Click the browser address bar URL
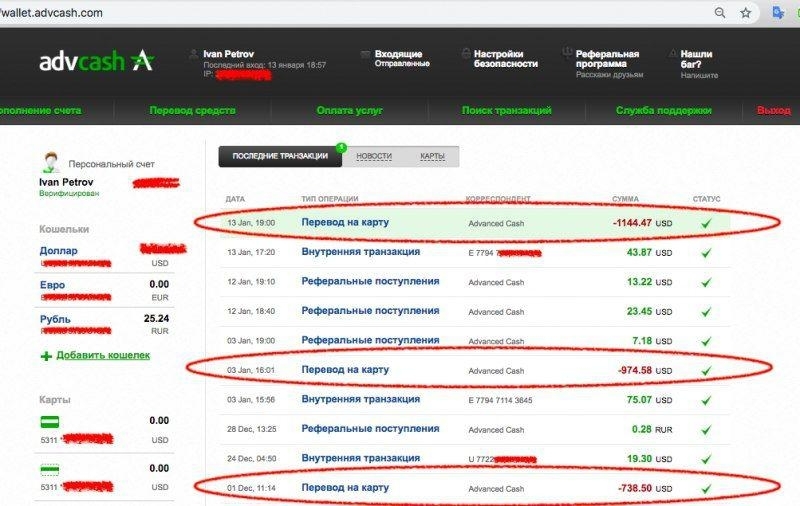This screenshot has height=506, width=800. click(52, 13)
